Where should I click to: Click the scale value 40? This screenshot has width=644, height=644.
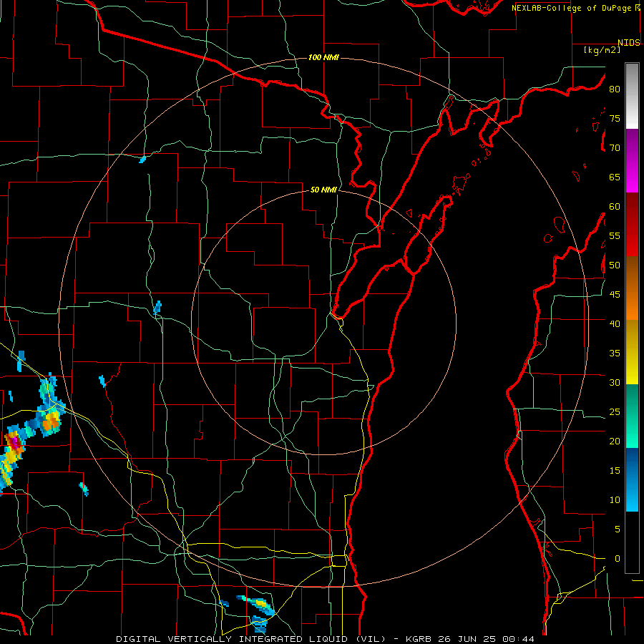tap(615, 323)
